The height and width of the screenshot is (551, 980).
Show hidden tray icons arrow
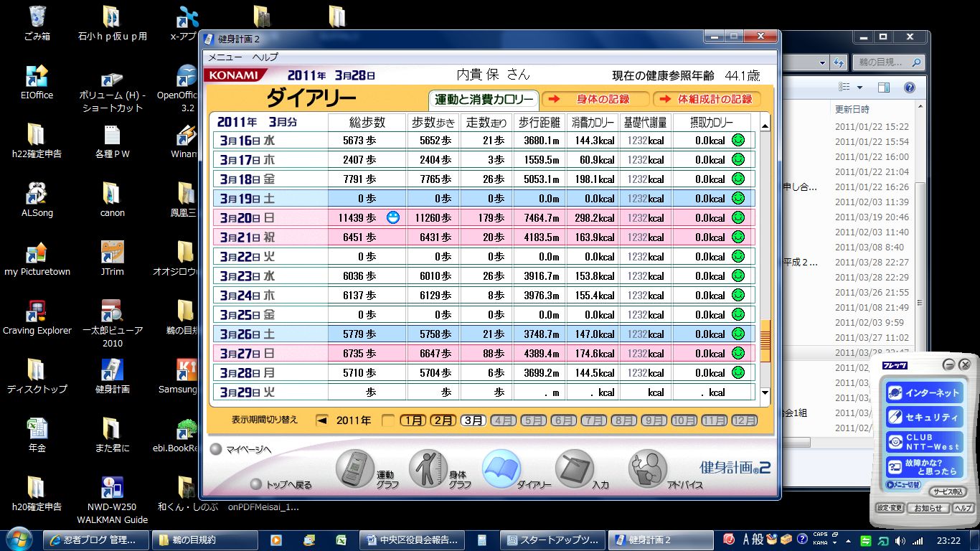pyautogui.click(x=849, y=540)
